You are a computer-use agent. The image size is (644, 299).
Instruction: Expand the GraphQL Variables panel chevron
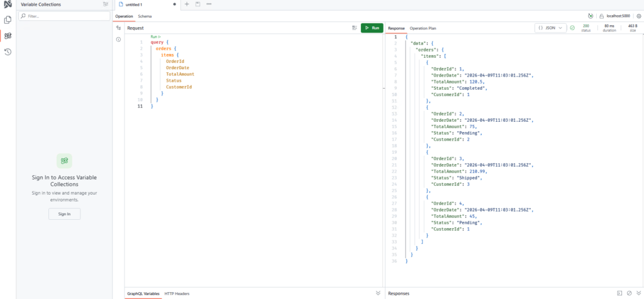pos(378,293)
